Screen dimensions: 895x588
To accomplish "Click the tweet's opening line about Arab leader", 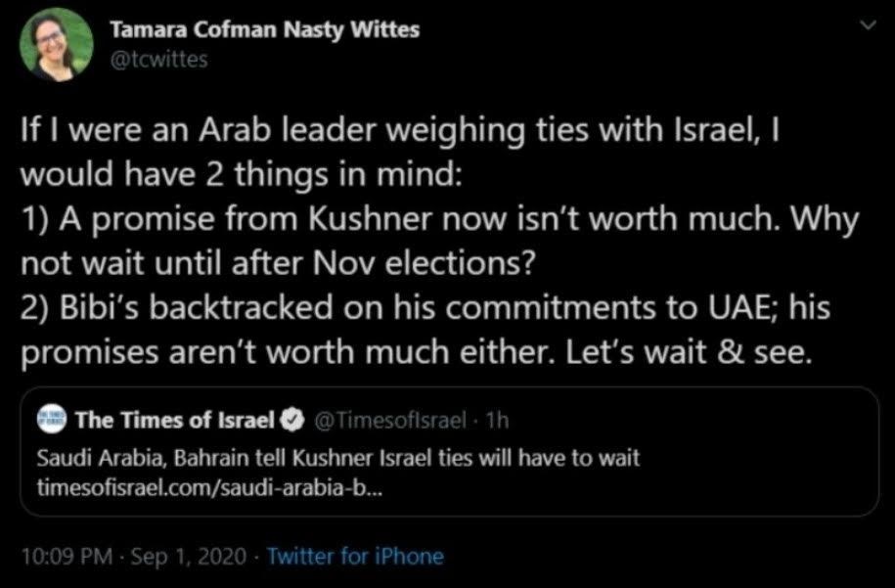I will (x=399, y=131).
